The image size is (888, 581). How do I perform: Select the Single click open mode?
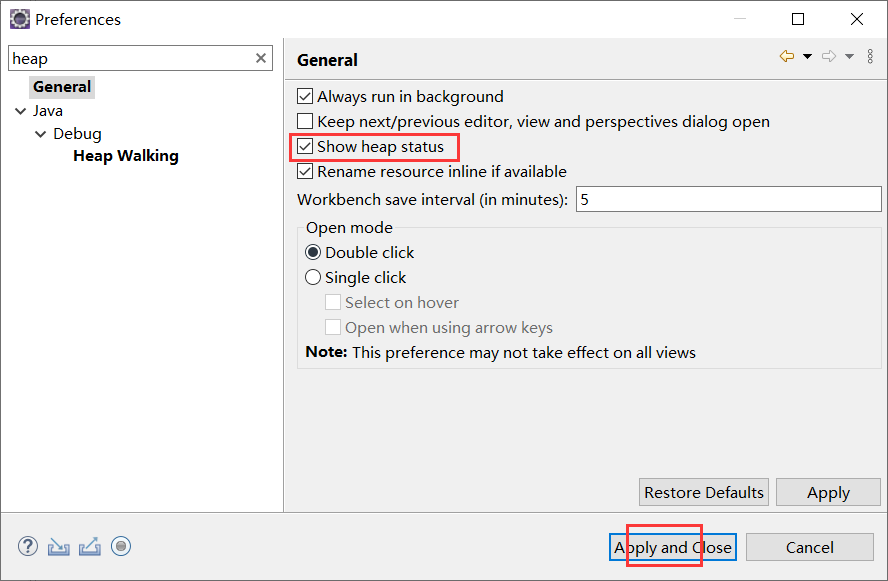(x=313, y=278)
